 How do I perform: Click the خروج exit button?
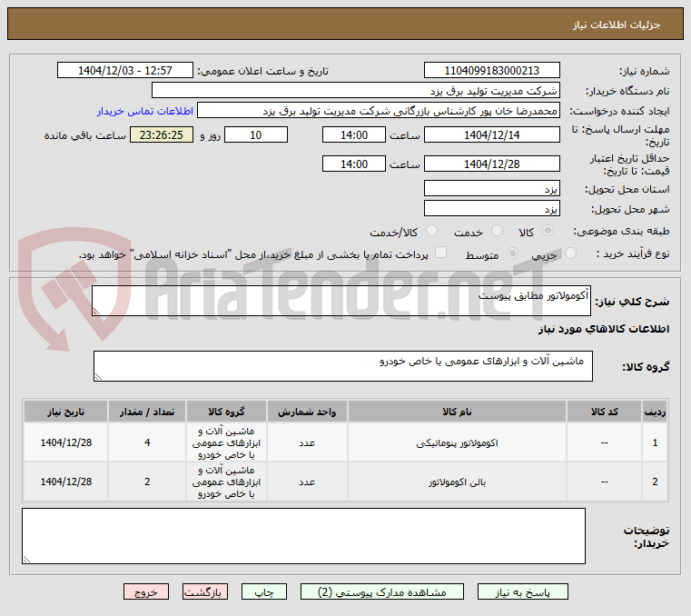click(x=146, y=591)
